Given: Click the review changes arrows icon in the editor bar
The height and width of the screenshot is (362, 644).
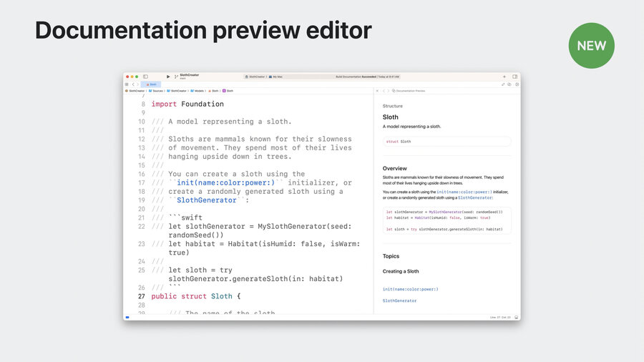Looking at the screenshot, I should point(503,84).
